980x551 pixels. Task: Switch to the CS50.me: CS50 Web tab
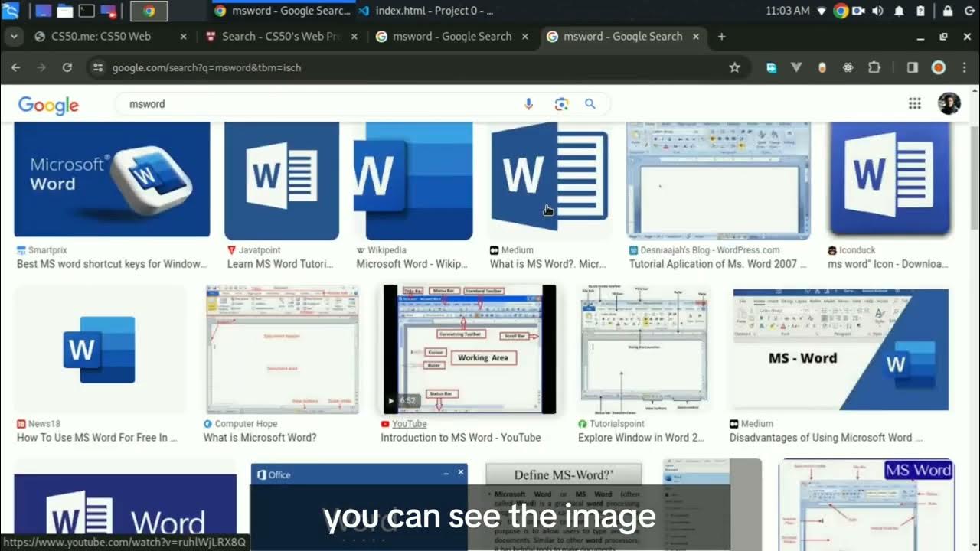(x=101, y=36)
